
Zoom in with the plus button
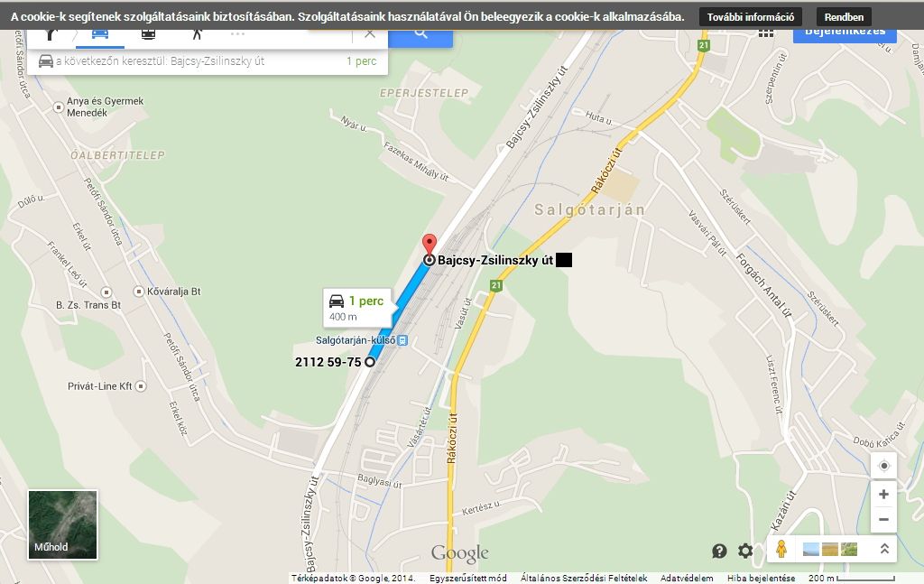point(884,494)
